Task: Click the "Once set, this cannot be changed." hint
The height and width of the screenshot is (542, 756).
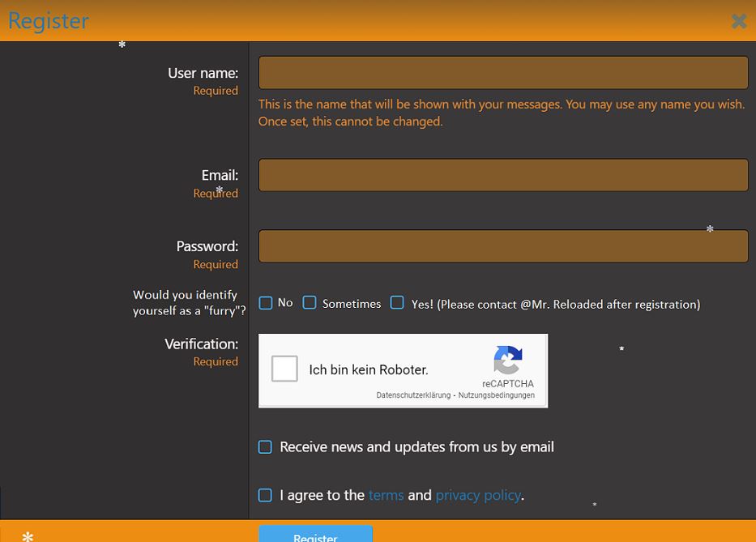Action: point(351,122)
